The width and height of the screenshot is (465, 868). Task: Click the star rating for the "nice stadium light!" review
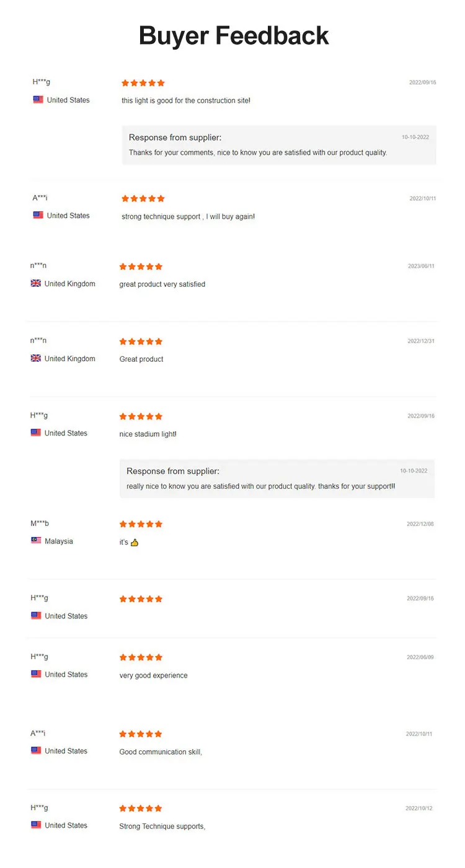coord(141,416)
